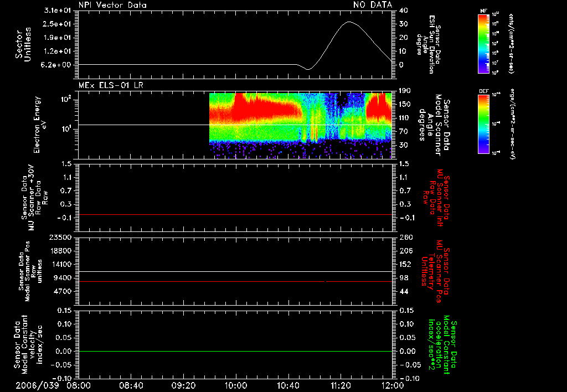The image size is (567, 392).
Task: Click the "206" telemetry tick label
Action: [406, 251]
